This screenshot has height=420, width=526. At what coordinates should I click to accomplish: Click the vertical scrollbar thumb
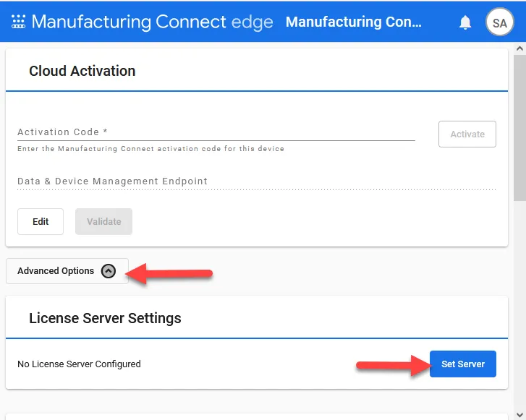click(x=519, y=128)
